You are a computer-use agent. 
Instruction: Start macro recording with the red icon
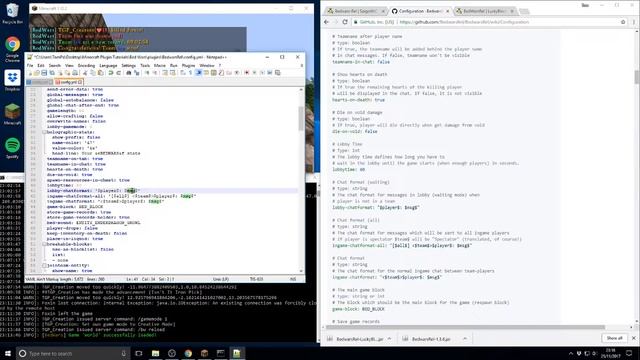(247, 73)
